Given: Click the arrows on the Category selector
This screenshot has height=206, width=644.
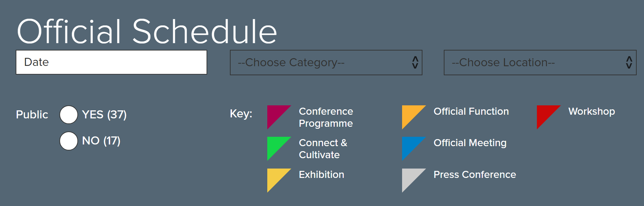Looking at the screenshot, I should tap(415, 63).
